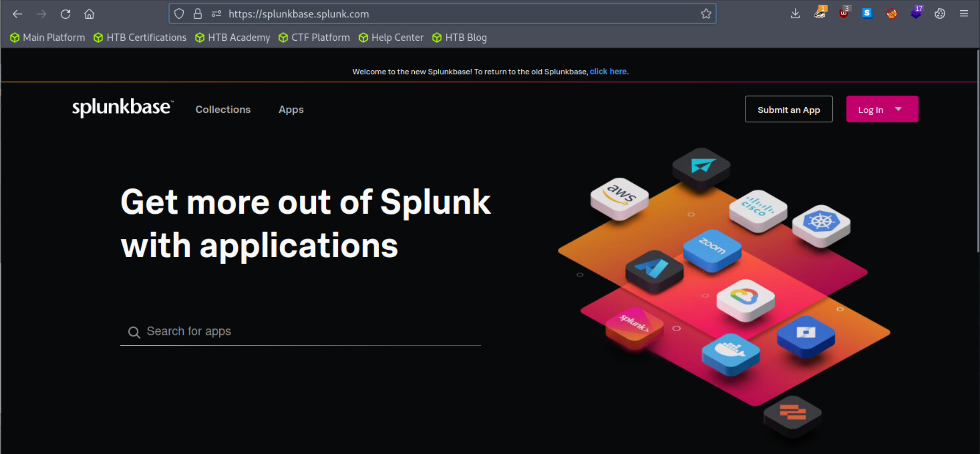Viewport: 980px width, 454px height.
Task: Open the Collections menu
Action: pos(223,110)
